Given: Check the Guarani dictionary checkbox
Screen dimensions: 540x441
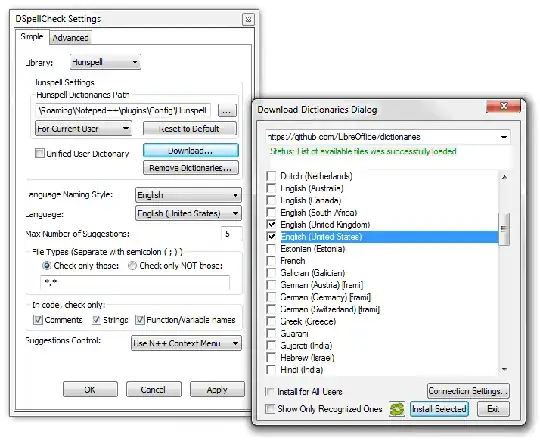Looking at the screenshot, I should pos(271,334).
